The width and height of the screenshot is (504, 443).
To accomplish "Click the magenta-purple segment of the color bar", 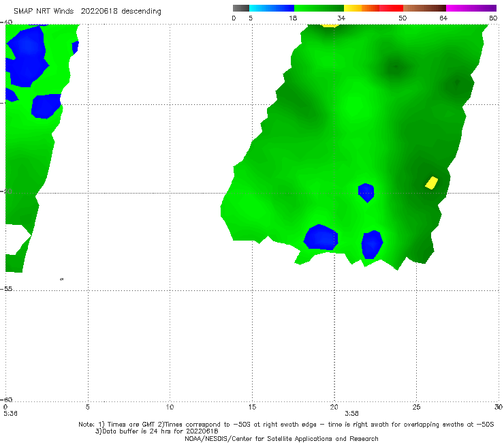I will point(471,8).
